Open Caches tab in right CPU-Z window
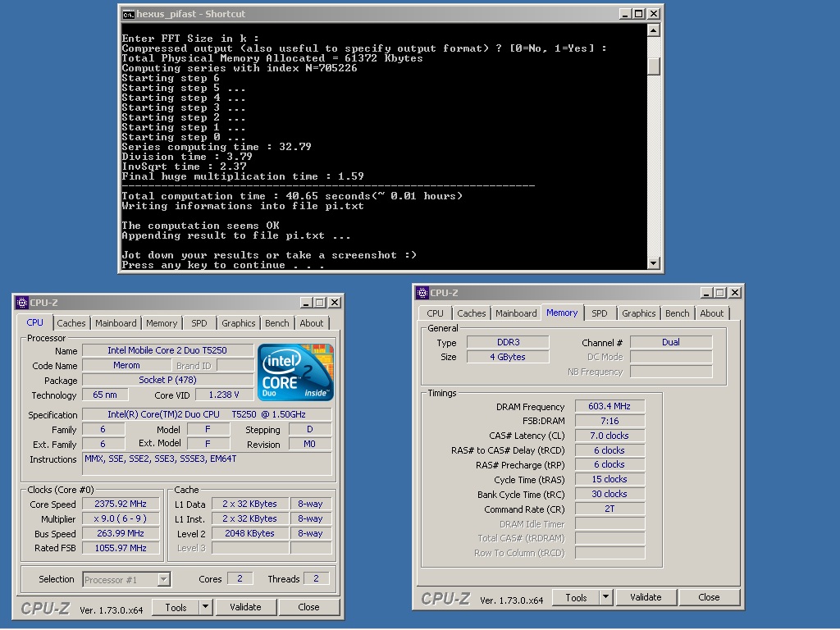Screen dimensions: 840x630 point(472,313)
